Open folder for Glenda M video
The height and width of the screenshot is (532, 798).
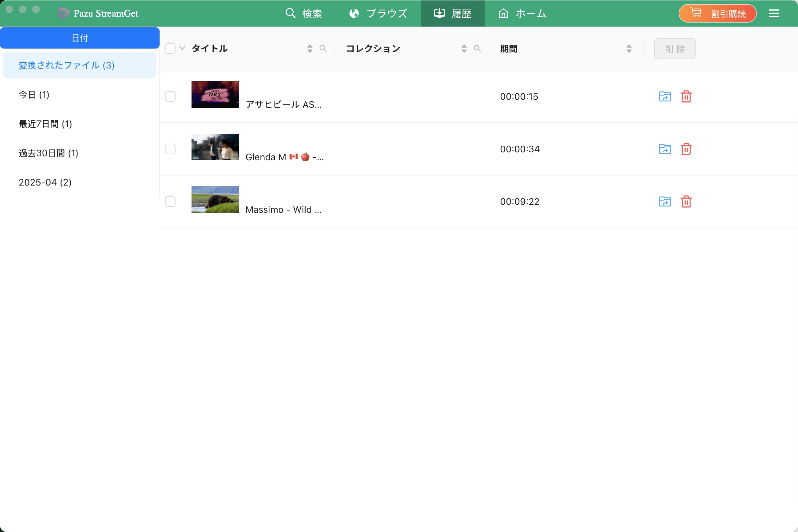click(x=665, y=149)
